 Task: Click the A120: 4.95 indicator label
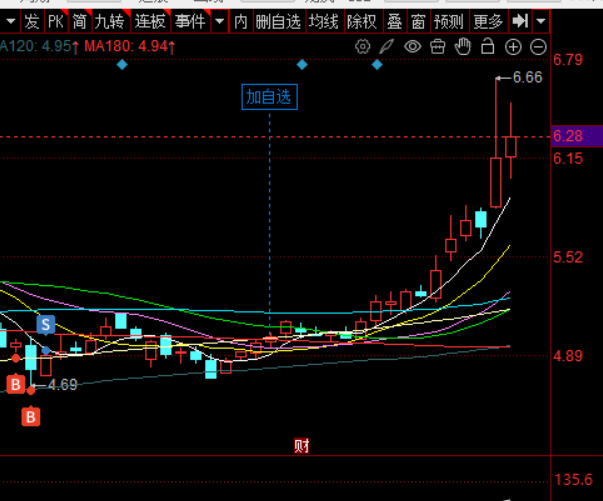click(x=40, y=47)
